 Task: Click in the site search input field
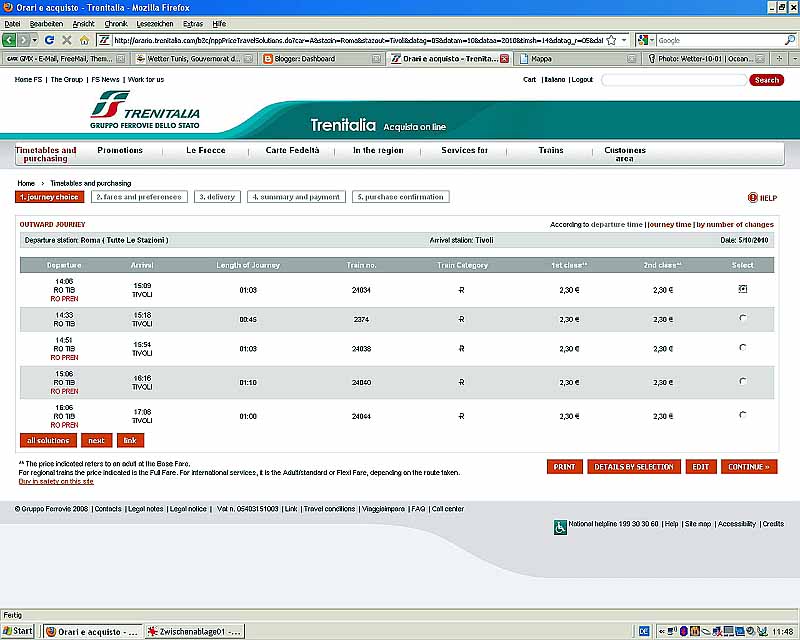[674, 80]
